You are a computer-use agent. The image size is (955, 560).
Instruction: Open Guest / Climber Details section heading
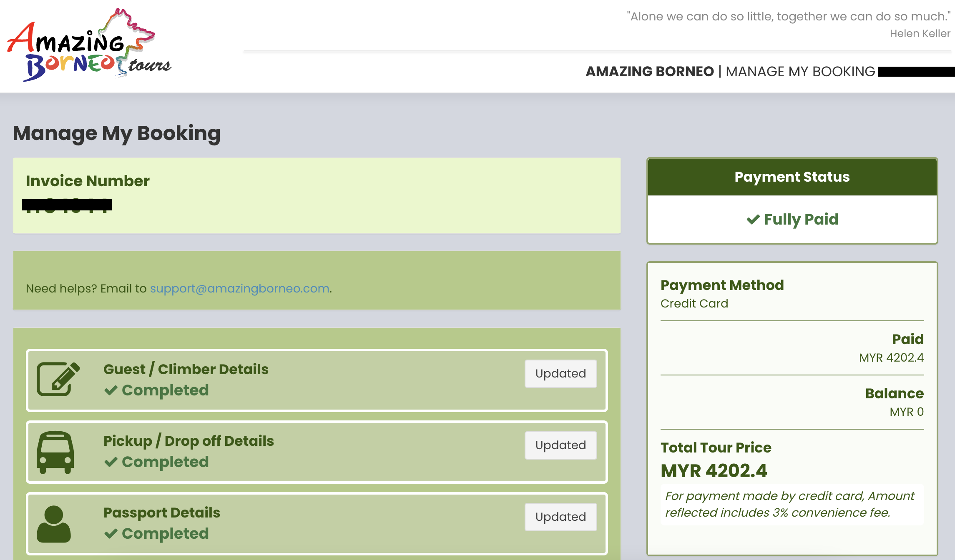pos(186,369)
